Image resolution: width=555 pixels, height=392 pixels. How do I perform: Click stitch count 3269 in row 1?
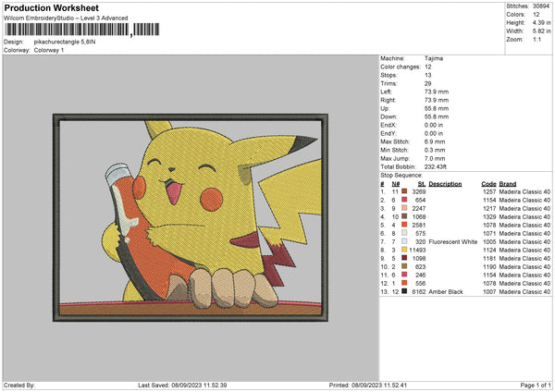click(419, 191)
